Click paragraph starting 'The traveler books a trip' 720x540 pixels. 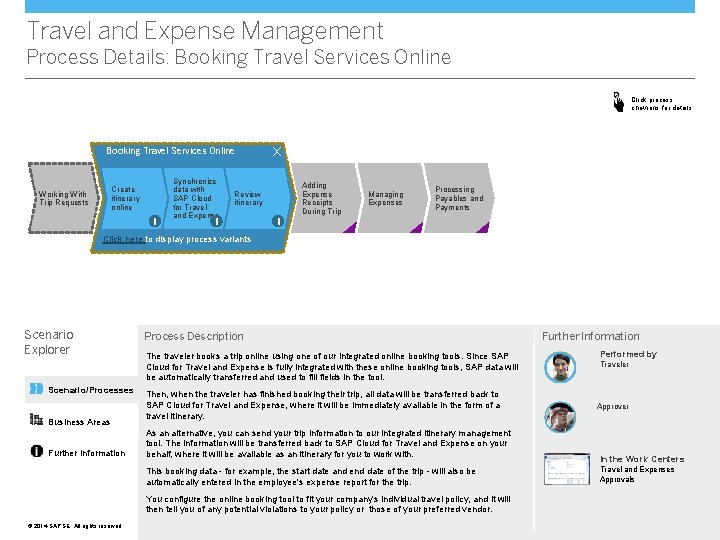tap(332, 366)
